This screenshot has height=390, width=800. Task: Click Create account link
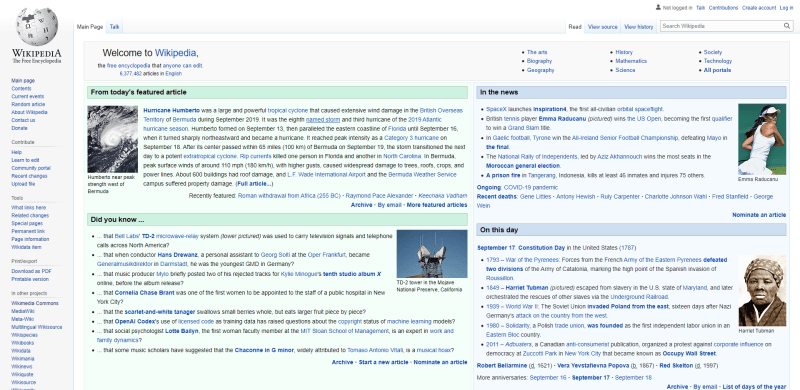click(x=759, y=8)
